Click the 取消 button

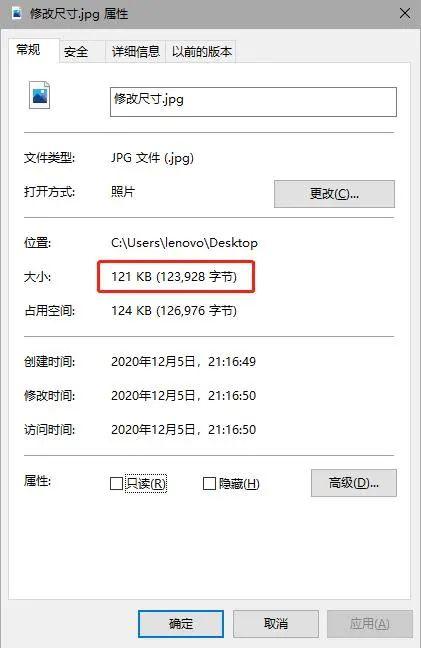[276, 624]
